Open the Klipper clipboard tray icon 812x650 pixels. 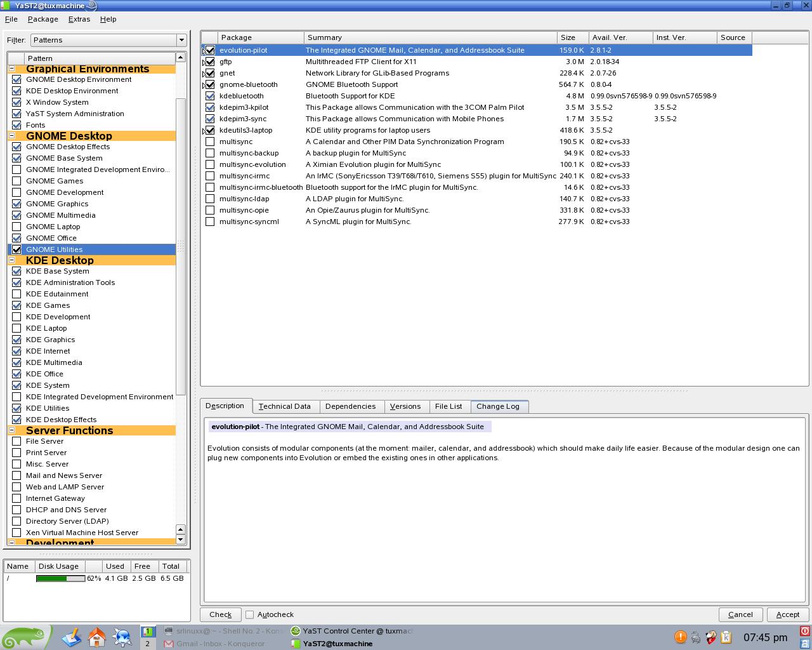(x=726, y=637)
